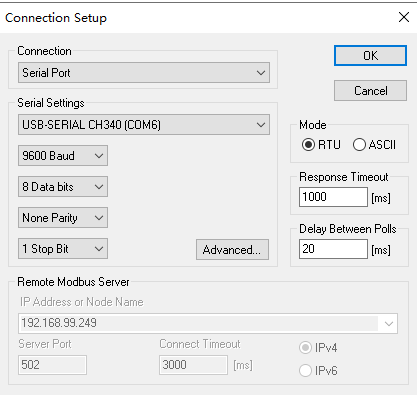Open the Advanced serial settings
The height and width of the screenshot is (395, 417).
click(232, 249)
